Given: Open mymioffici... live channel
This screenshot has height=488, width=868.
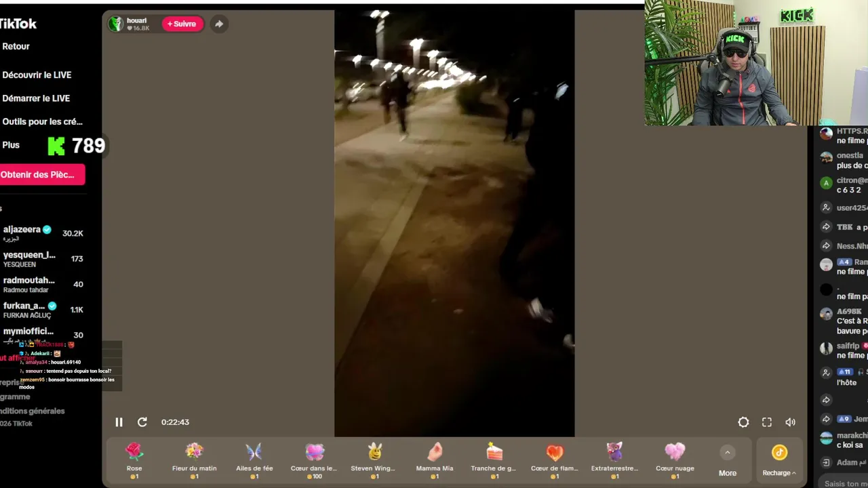Looking at the screenshot, I should 43,335.
